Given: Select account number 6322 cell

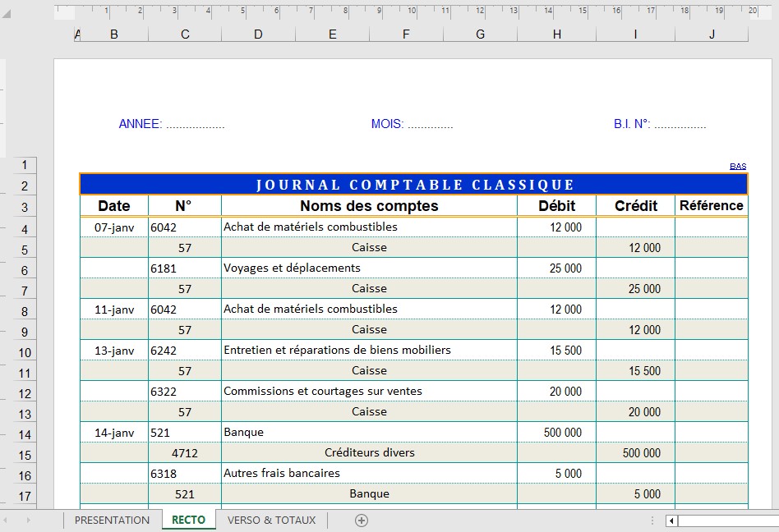Looking at the screenshot, I should pyautogui.click(x=184, y=392).
